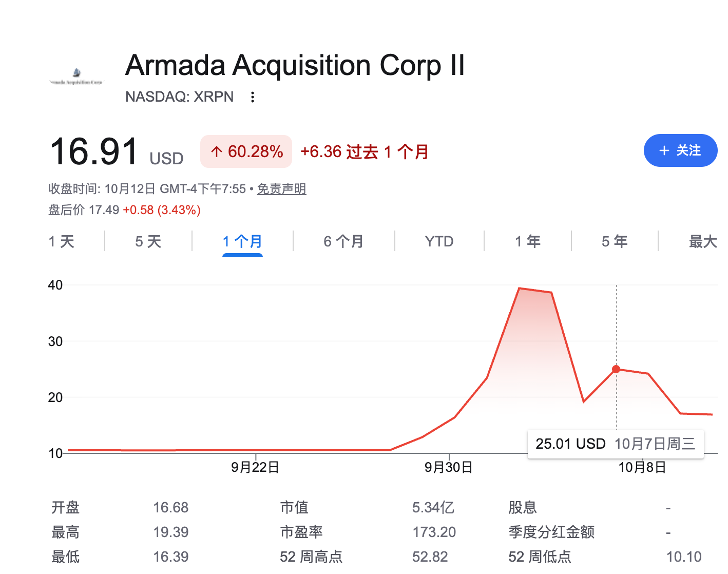Show the YTD chart range
The height and width of the screenshot is (574, 728).
click(439, 241)
